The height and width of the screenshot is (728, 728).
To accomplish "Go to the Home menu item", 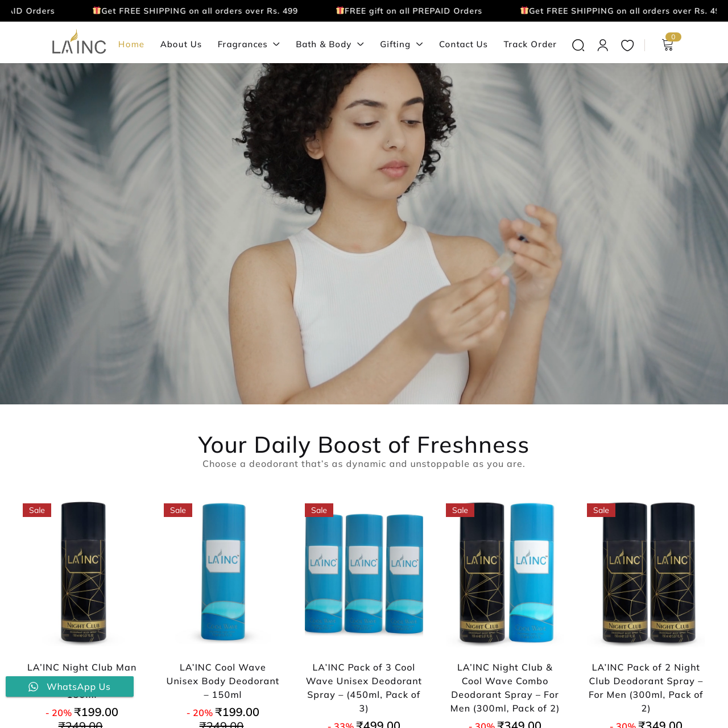I will (x=131, y=44).
